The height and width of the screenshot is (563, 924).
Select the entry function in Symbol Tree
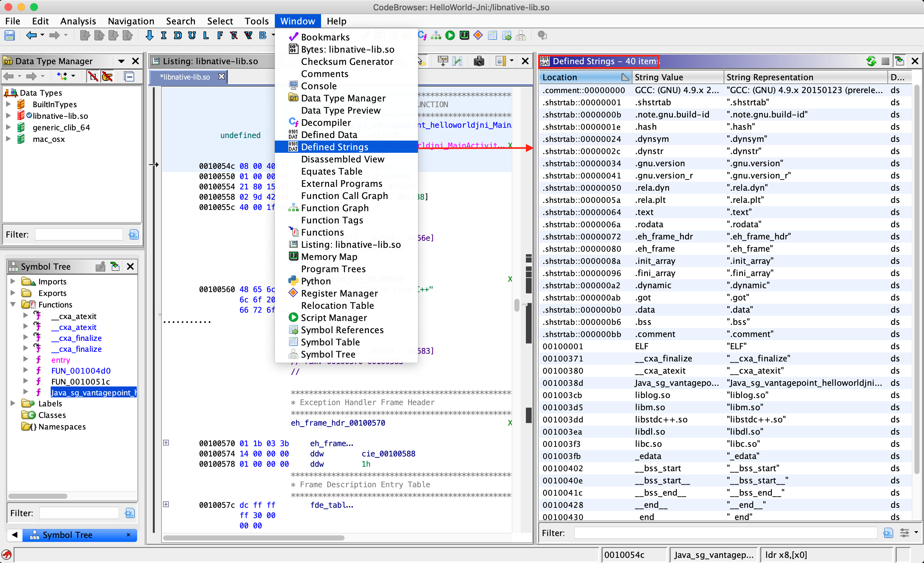(x=60, y=360)
